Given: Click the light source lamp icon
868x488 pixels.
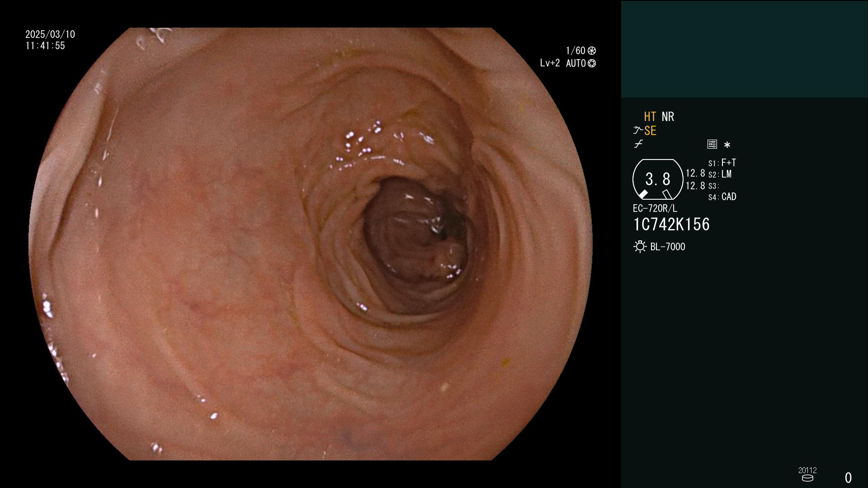Looking at the screenshot, I should [x=640, y=247].
